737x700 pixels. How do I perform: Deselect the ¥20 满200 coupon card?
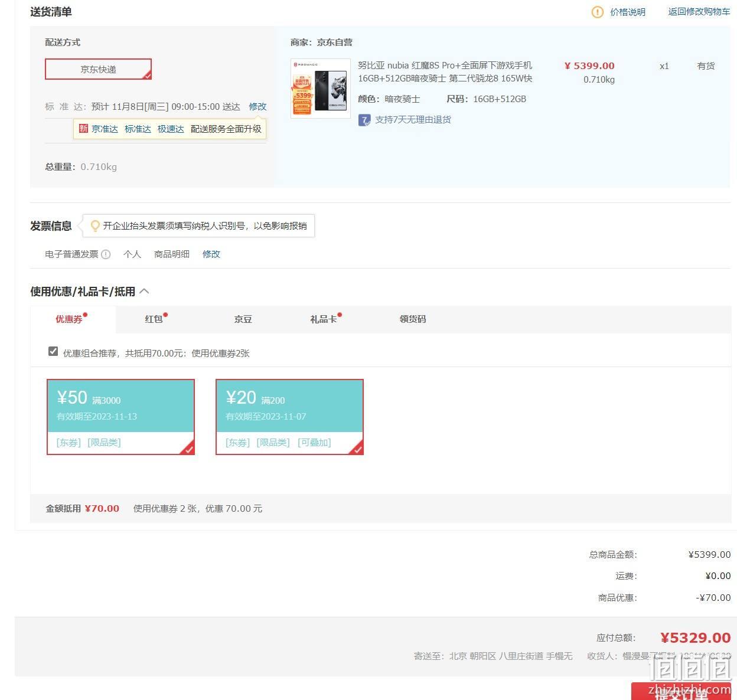tap(289, 417)
